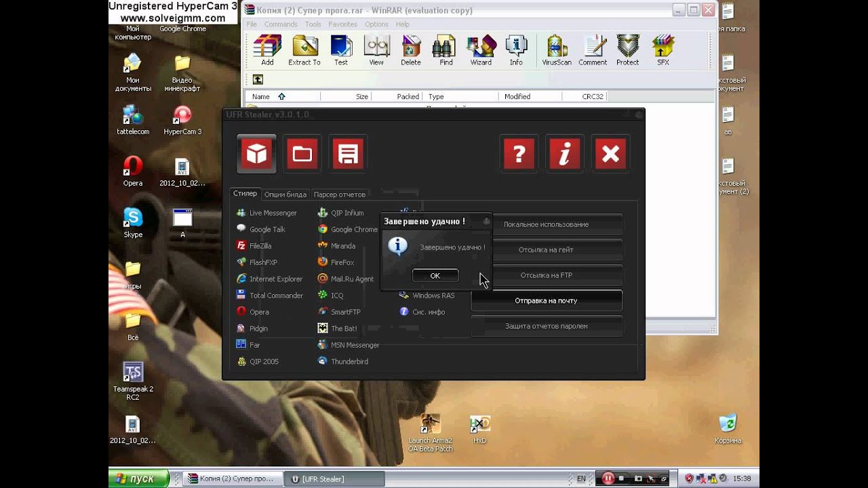The height and width of the screenshot is (488, 868).
Task: Click VirusScan in WinRAR toolbar
Action: [x=557, y=51]
